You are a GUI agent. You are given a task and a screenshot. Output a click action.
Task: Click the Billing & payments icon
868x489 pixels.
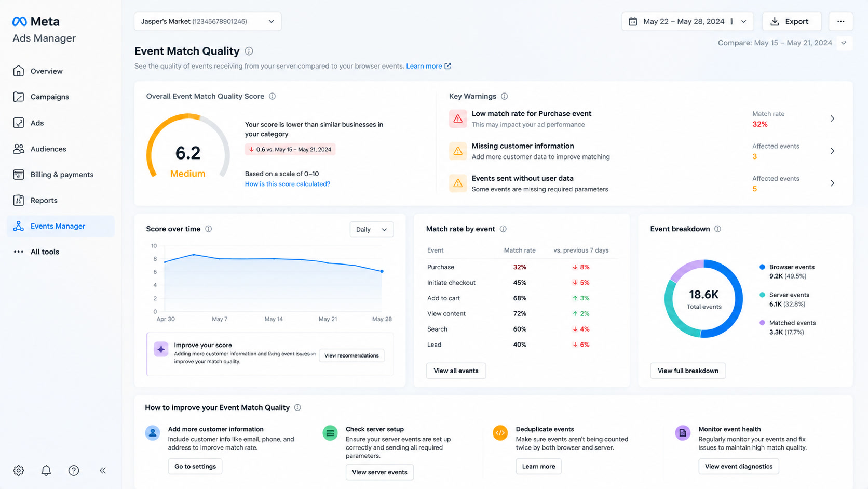[x=19, y=175]
